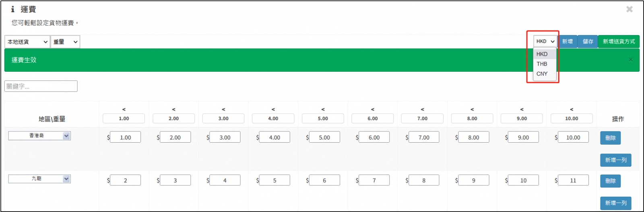Open the 重量 calculation type dropdown
Viewport: 644px width, 212px height.
pyautogui.click(x=65, y=42)
